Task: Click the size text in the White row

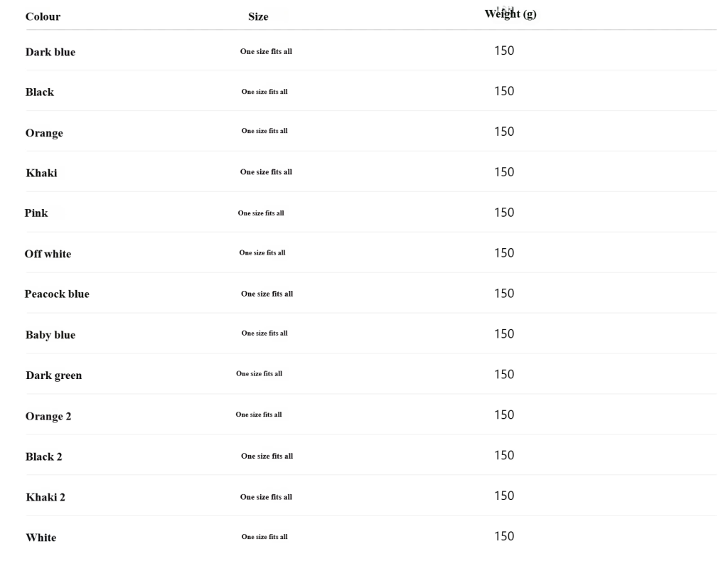Action: pyautogui.click(x=264, y=537)
